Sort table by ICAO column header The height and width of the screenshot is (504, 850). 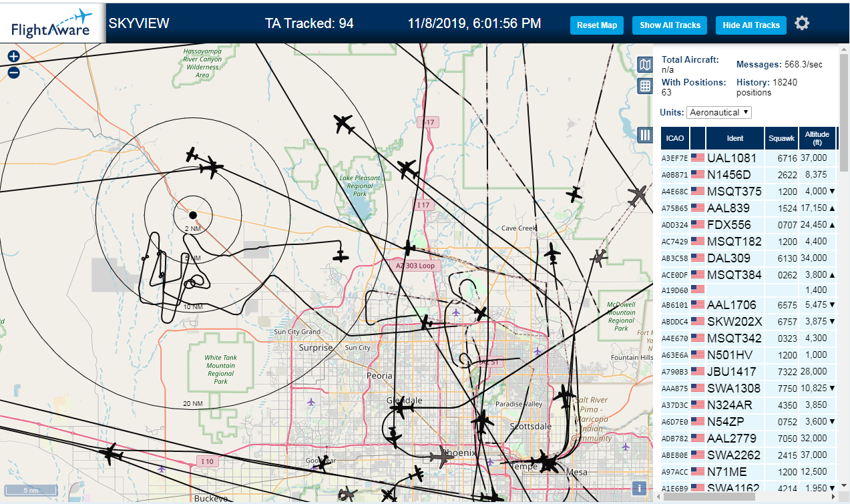tap(675, 138)
